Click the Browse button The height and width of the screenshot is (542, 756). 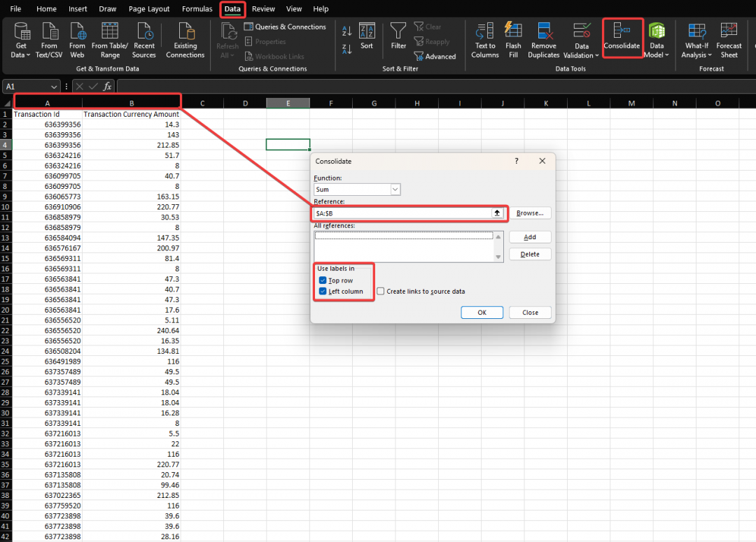pos(529,213)
